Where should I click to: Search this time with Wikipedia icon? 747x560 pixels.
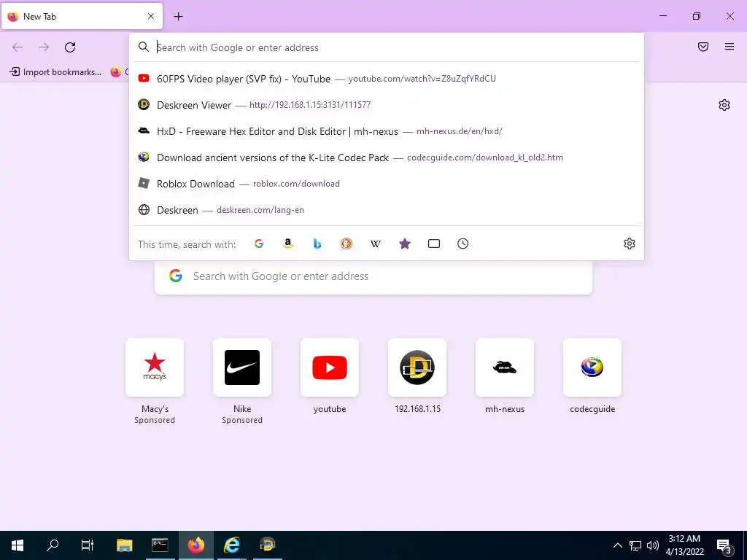[376, 244]
